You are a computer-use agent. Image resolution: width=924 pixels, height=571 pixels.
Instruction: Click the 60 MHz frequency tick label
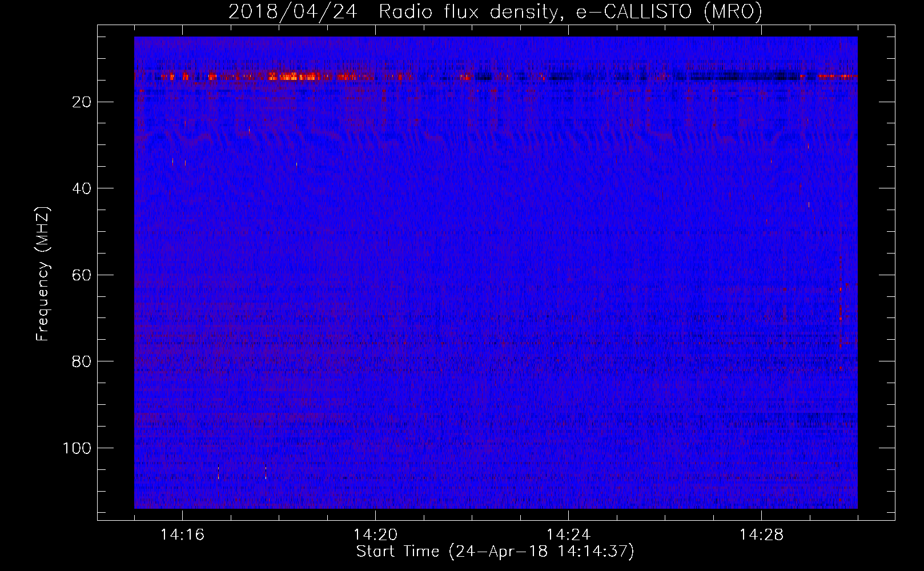pos(82,275)
